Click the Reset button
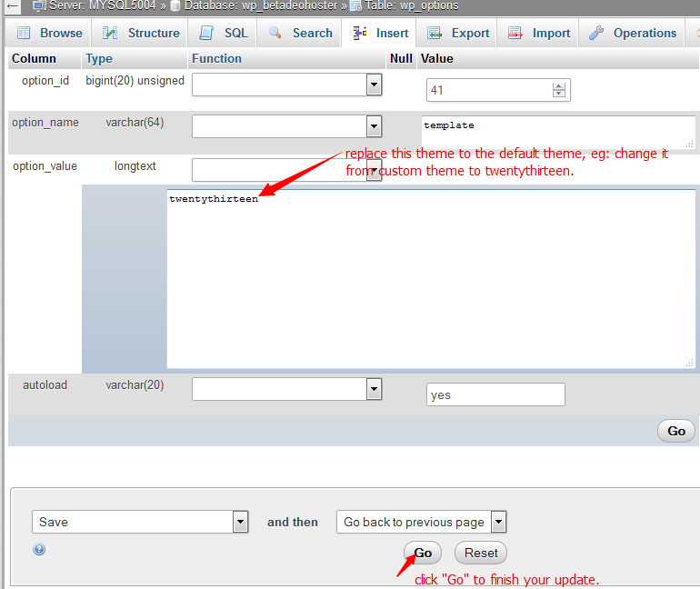The height and width of the screenshot is (589, 700). (481, 553)
